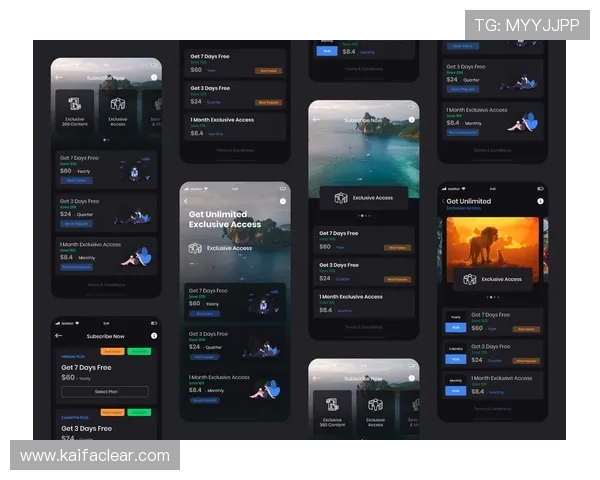Click the Select Plan button
The height and width of the screenshot is (480, 600).
[x=105, y=392]
